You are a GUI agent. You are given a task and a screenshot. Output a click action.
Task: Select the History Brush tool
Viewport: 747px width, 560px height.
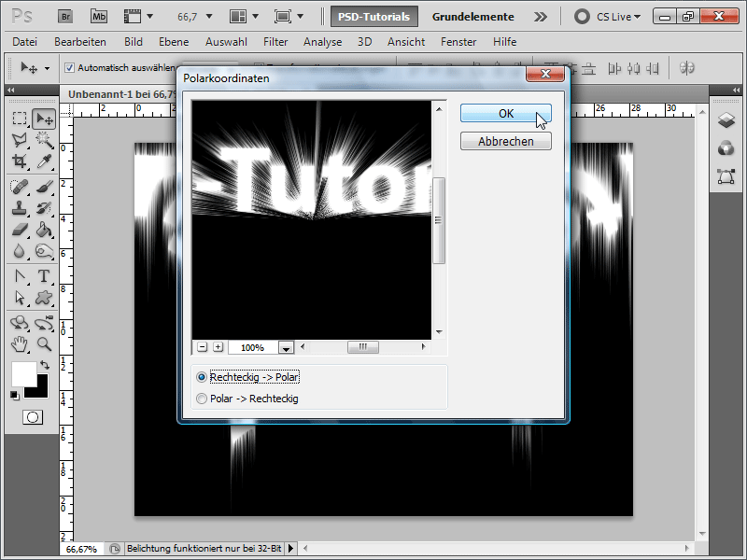point(44,208)
